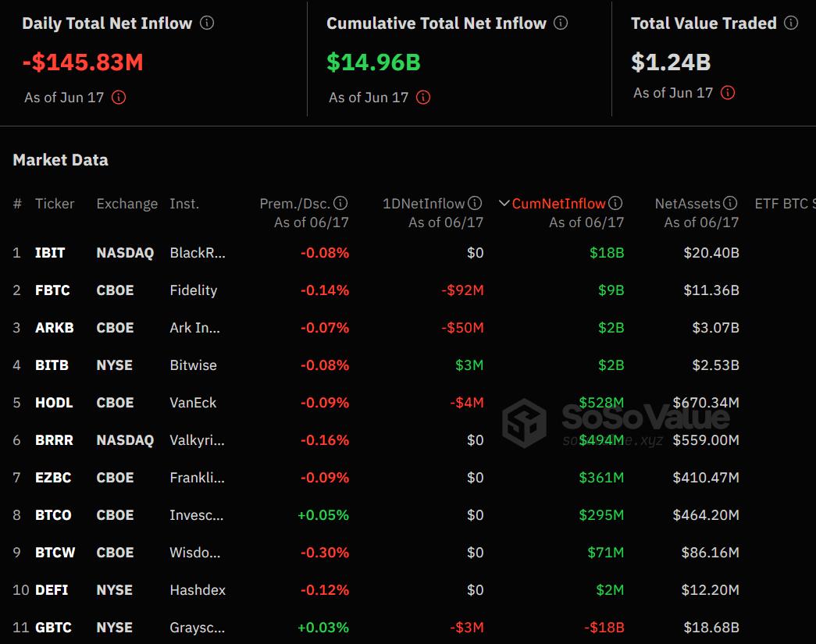Click truncated institution name BlackR...
This screenshot has width=816, height=644.
[x=198, y=253]
